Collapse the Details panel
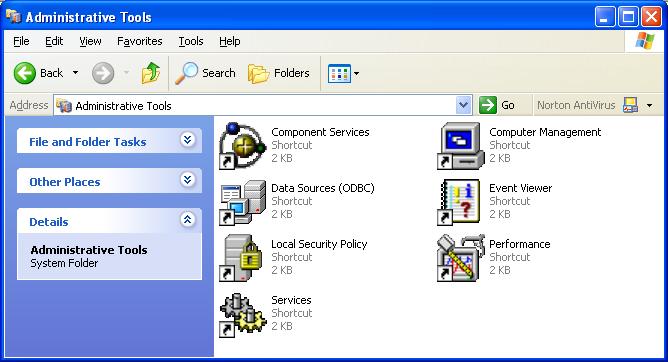Screen dimensions: 668x362 (187, 220)
